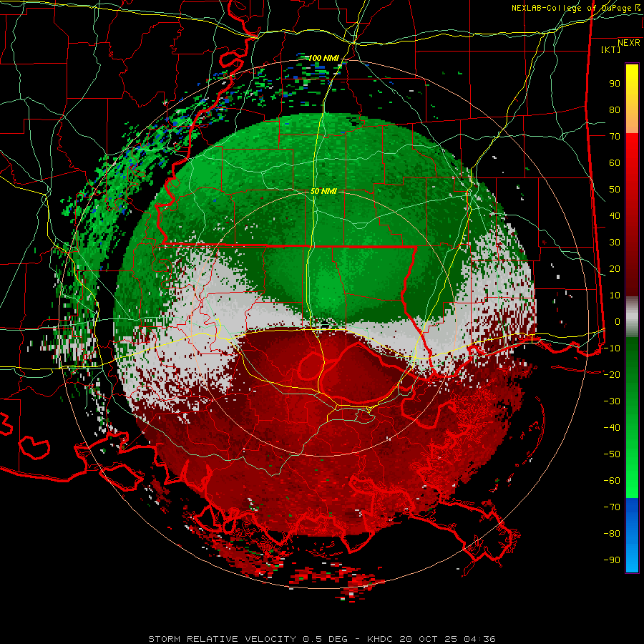This screenshot has width=644, height=644.
Task: Click the 04:36 timestamp in the caption
Action: (479, 639)
